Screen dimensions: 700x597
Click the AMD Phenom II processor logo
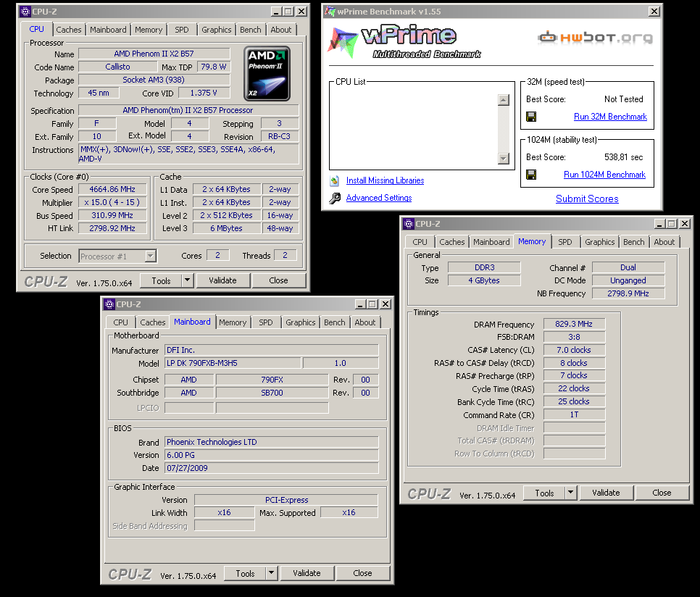point(267,74)
